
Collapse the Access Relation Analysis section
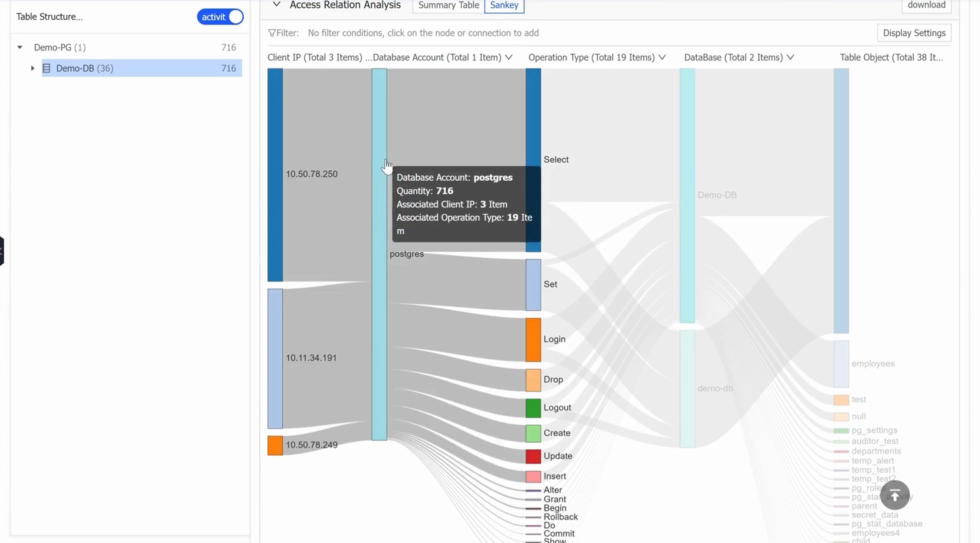pyautogui.click(x=277, y=5)
